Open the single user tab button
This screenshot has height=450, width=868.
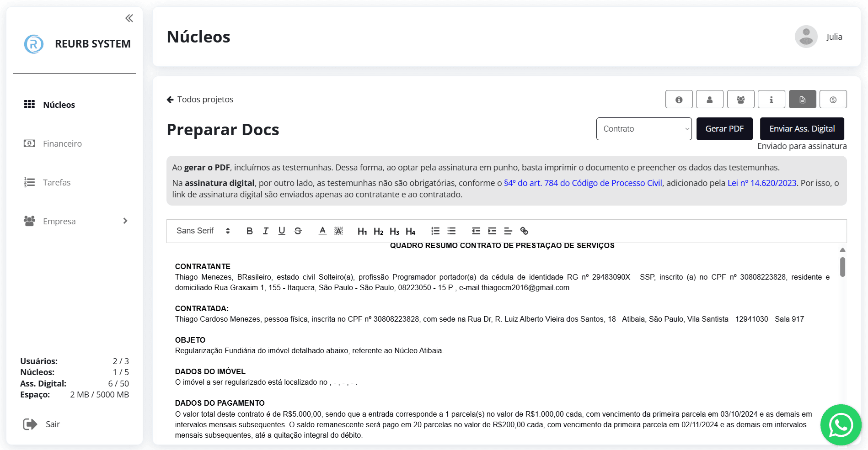[710, 99]
